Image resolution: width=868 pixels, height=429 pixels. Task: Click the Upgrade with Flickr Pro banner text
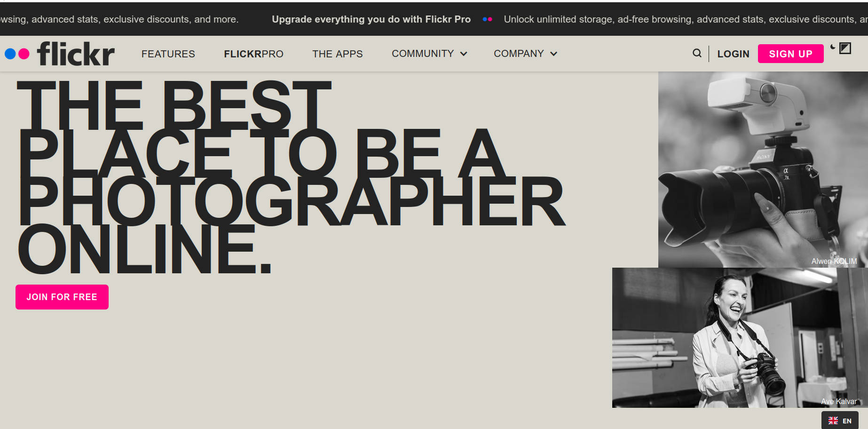[371, 19]
